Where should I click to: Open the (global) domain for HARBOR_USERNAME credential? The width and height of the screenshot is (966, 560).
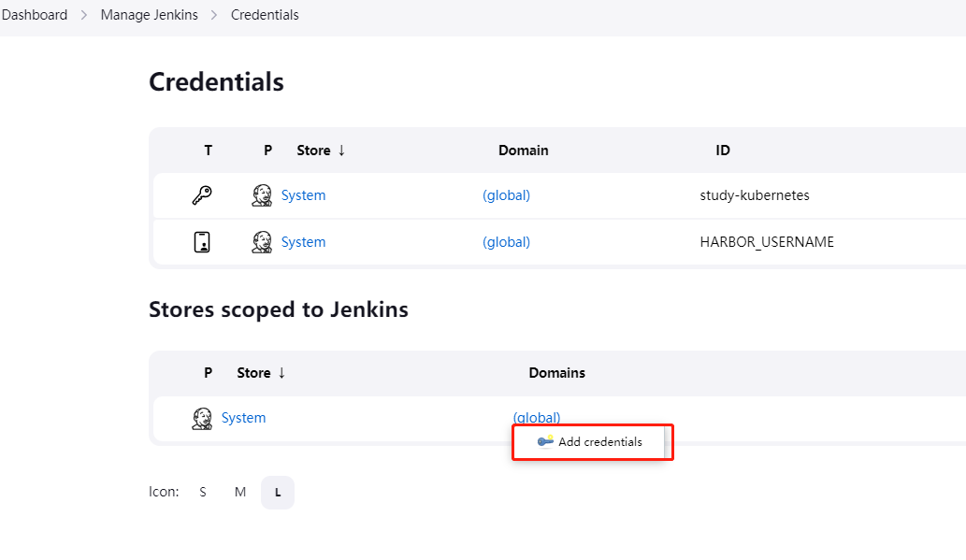click(x=506, y=241)
